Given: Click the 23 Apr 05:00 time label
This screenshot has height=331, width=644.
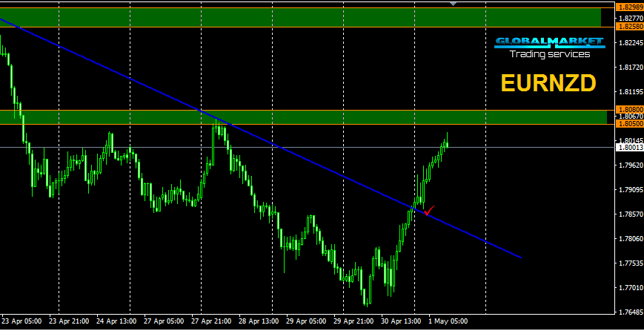Looking at the screenshot, I should pyautogui.click(x=21, y=321).
